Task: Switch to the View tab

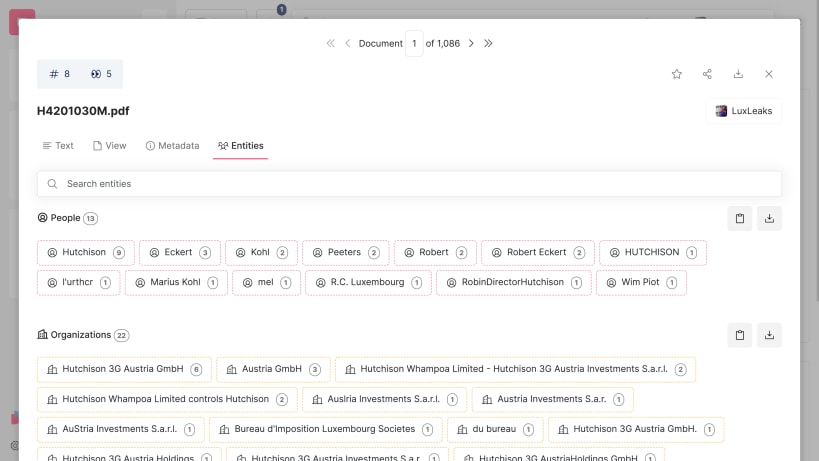Action: point(110,146)
